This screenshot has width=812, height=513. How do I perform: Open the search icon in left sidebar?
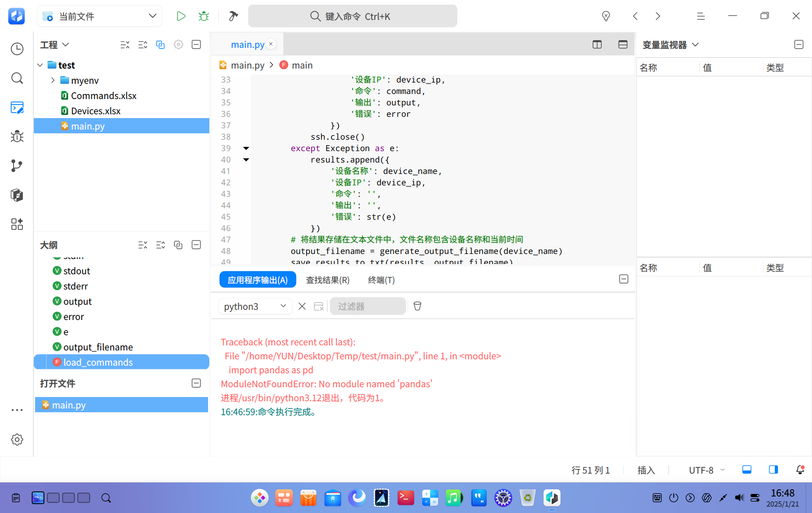tap(17, 78)
